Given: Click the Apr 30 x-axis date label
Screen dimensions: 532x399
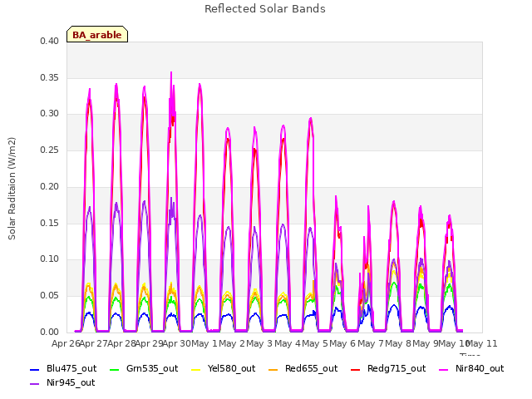Looking at the screenshot, I should 177,343.
